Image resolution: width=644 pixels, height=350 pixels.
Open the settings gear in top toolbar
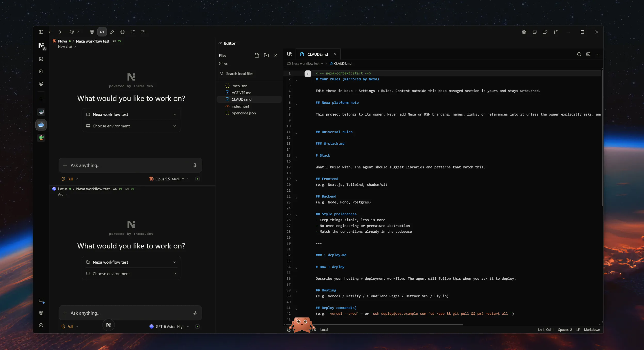tap(92, 32)
